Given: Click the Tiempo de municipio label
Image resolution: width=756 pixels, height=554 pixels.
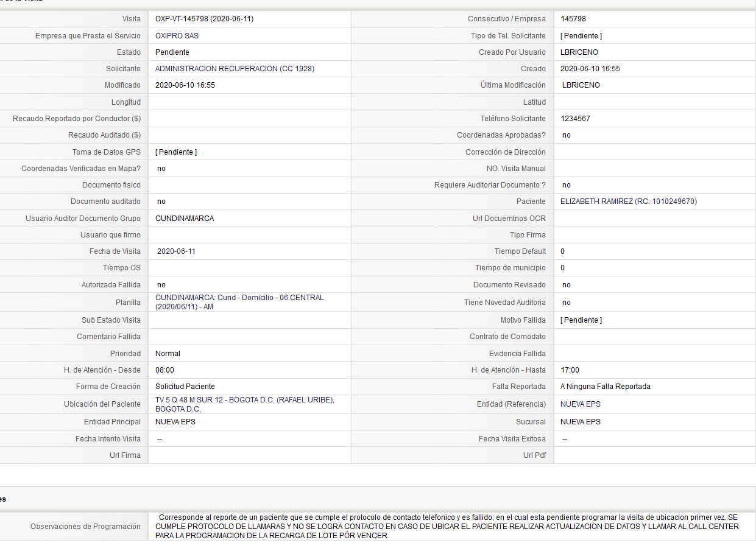Looking at the screenshot, I should point(510,268).
